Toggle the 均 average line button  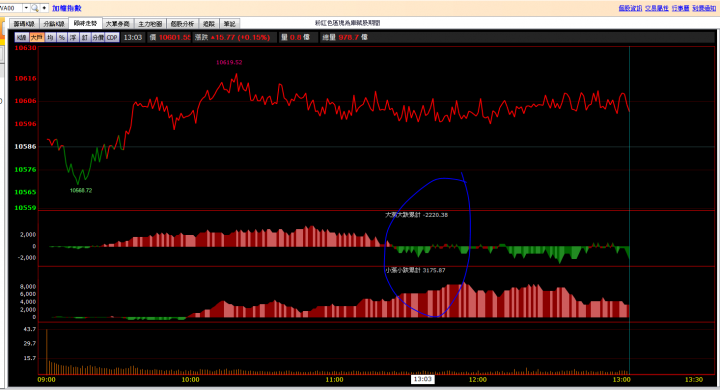click(x=50, y=38)
